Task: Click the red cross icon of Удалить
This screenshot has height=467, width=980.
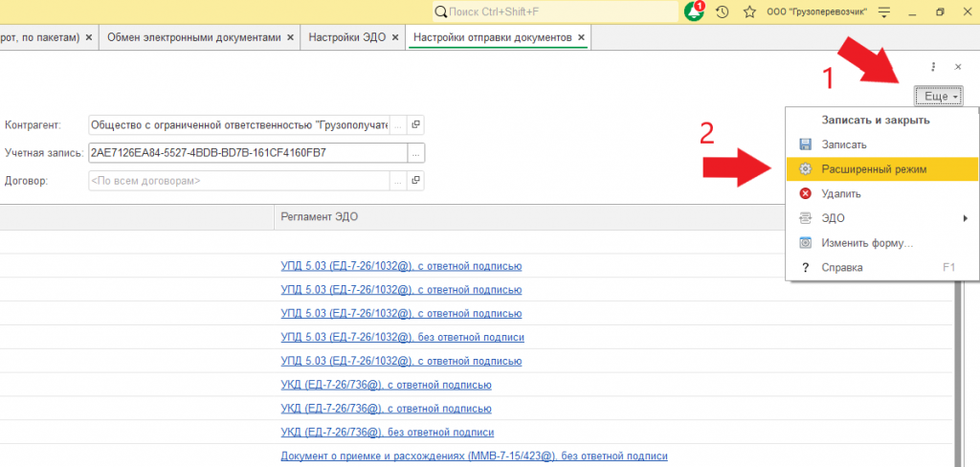Action: point(806,194)
